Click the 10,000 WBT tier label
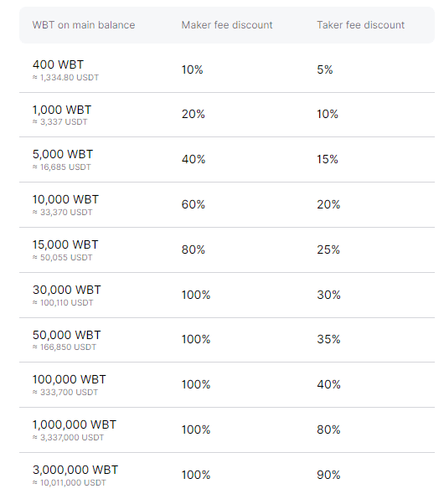The height and width of the screenshot is (504, 444). point(65,199)
